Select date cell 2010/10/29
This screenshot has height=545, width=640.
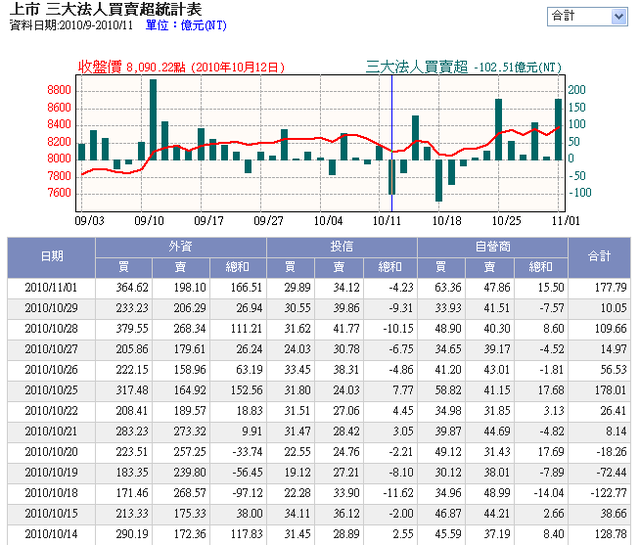pyautogui.click(x=51, y=309)
